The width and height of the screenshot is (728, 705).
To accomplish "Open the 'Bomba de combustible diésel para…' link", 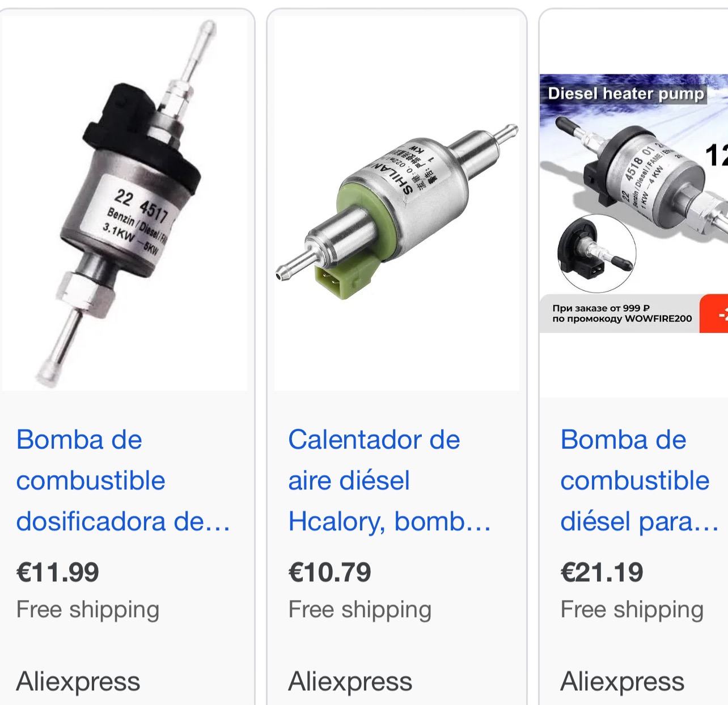I will (640, 480).
